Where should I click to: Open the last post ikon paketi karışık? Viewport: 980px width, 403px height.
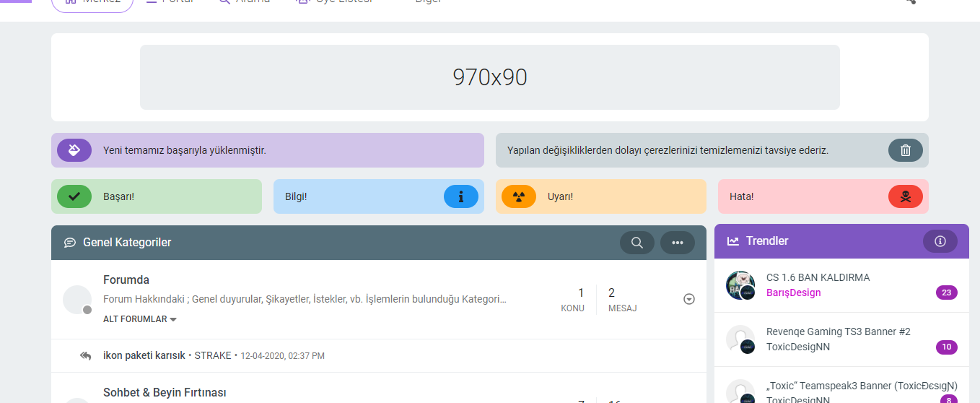[x=144, y=355]
